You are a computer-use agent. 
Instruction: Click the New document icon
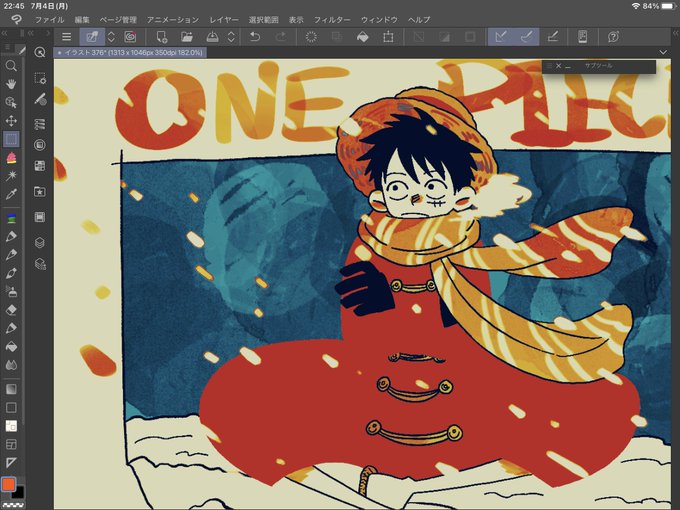(x=161, y=37)
